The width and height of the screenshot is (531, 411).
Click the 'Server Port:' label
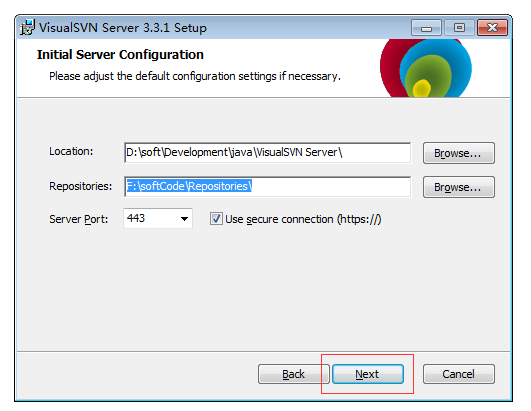tap(79, 219)
